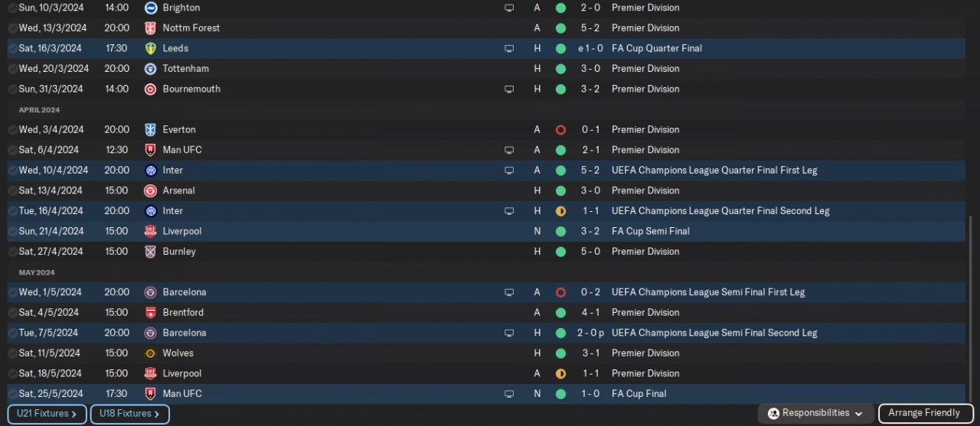980x426 pixels.
Task: Click the Tottenham club badge icon
Action: [151, 69]
